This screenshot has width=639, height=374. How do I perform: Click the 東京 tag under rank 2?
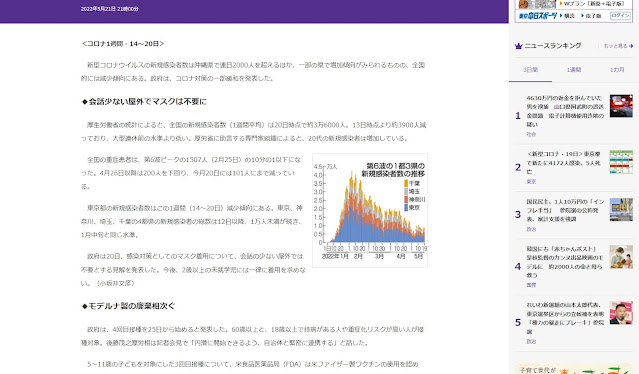tap(531, 182)
